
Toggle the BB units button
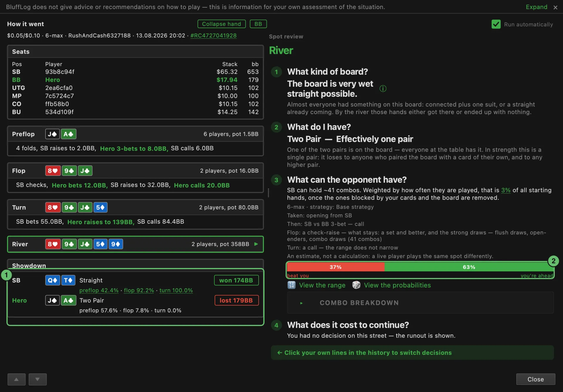(x=258, y=24)
